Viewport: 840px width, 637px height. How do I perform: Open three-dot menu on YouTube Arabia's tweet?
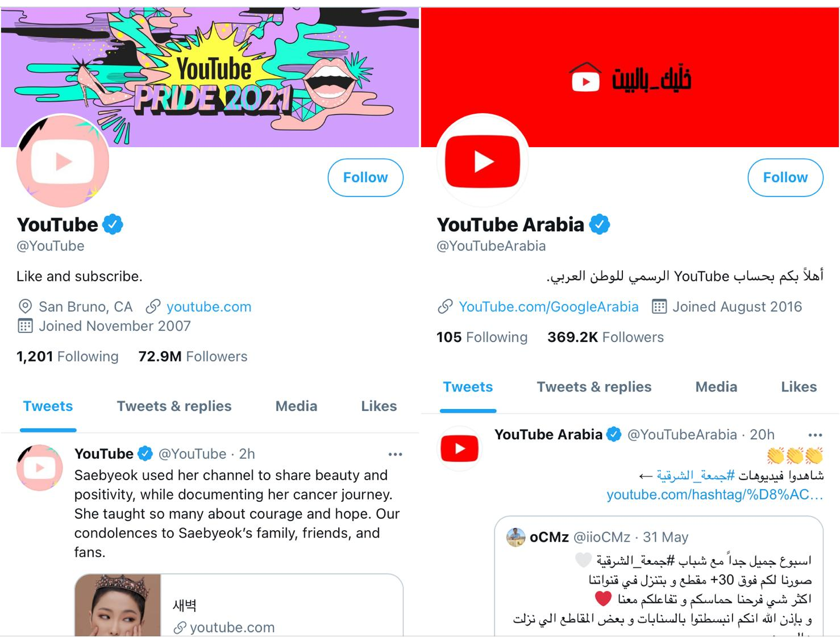[815, 435]
